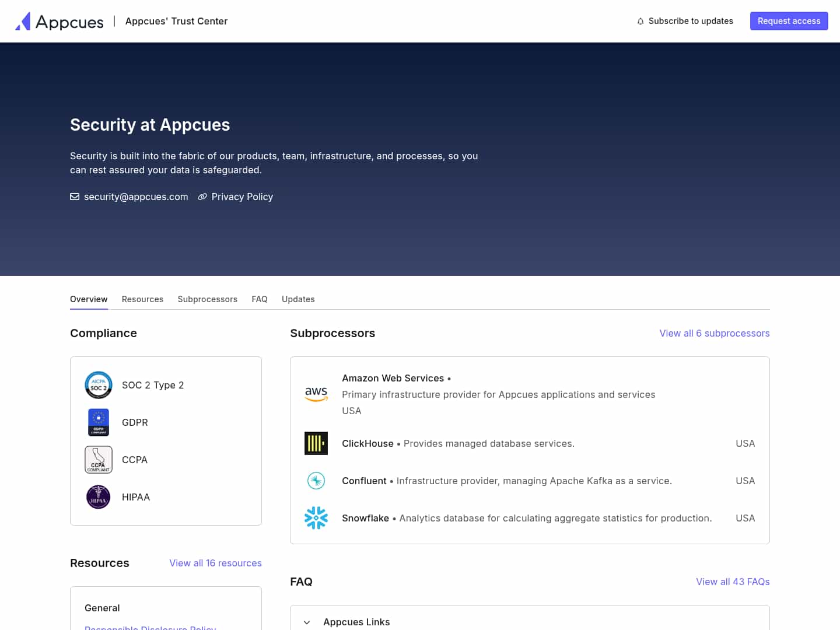Open the Subprocessors tab

pyautogui.click(x=207, y=299)
